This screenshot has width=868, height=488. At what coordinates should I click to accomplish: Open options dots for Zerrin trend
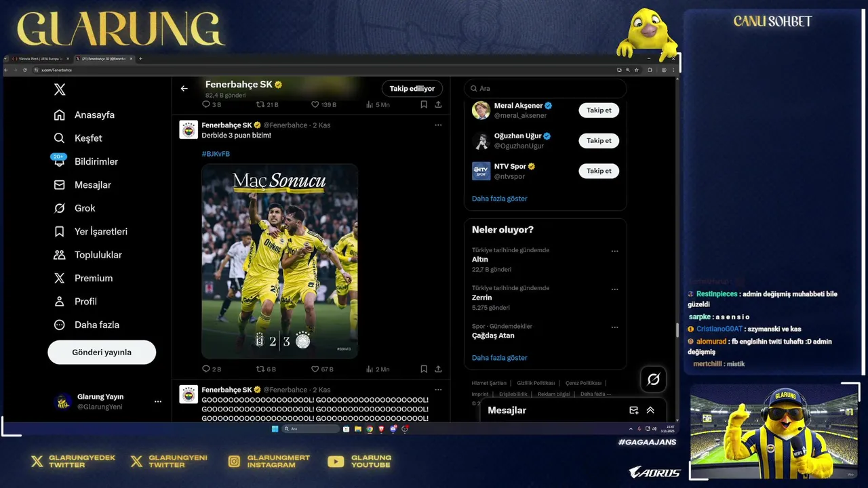pyautogui.click(x=614, y=289)
